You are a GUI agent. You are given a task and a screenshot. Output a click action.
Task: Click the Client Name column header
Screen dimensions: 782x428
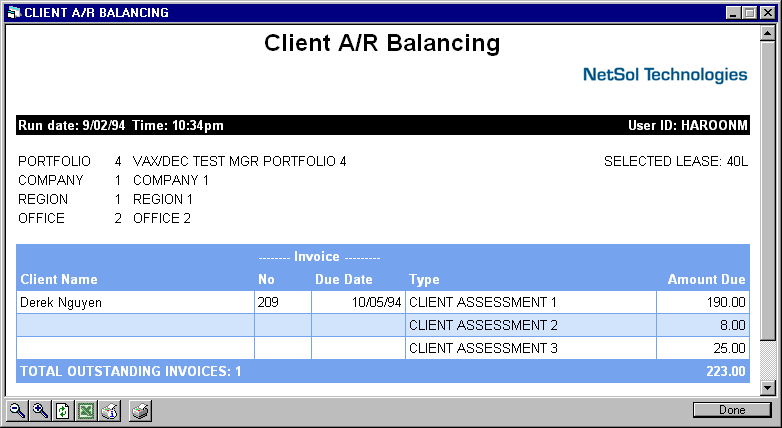pyautogui.click(x=59, y=279)
